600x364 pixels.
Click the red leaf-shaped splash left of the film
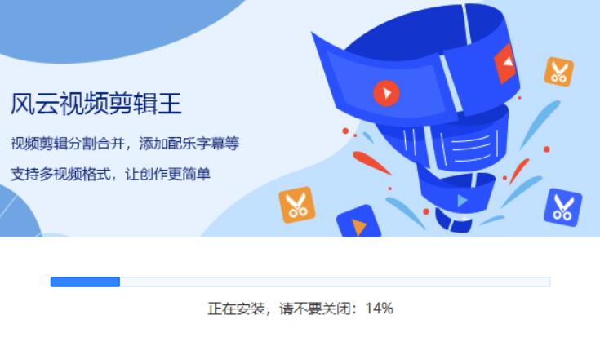click(371, 162)
